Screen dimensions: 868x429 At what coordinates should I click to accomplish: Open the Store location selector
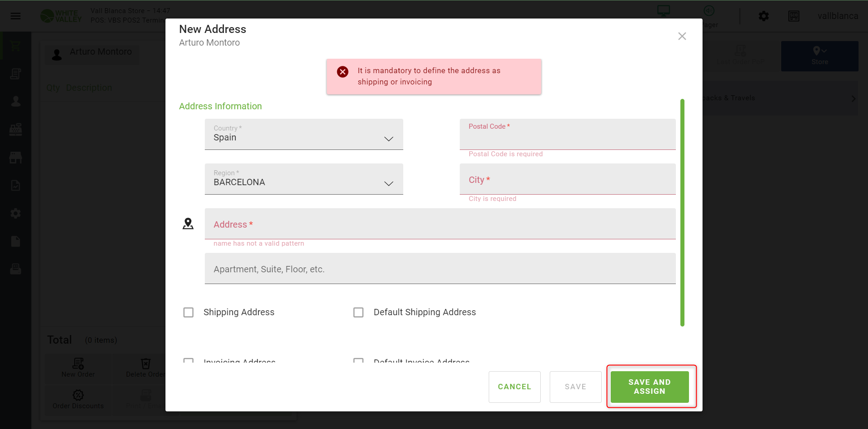pyautogui.click(x=819, y=56)
